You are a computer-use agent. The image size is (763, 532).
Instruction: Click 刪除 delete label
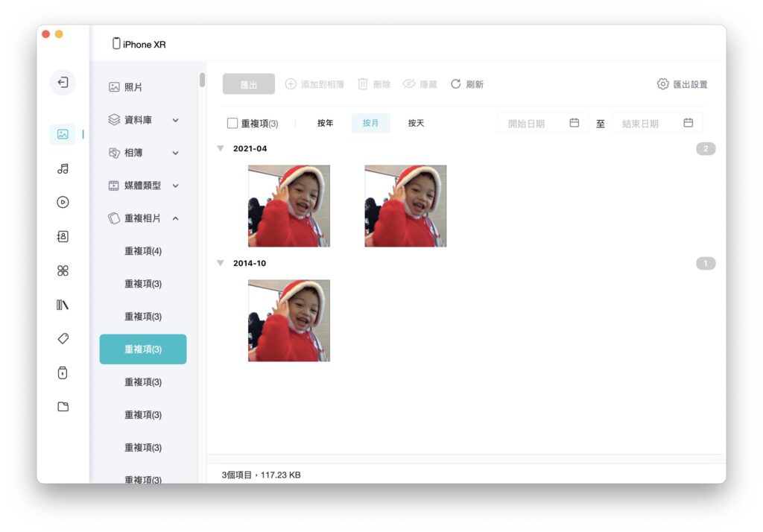(382, 84)
